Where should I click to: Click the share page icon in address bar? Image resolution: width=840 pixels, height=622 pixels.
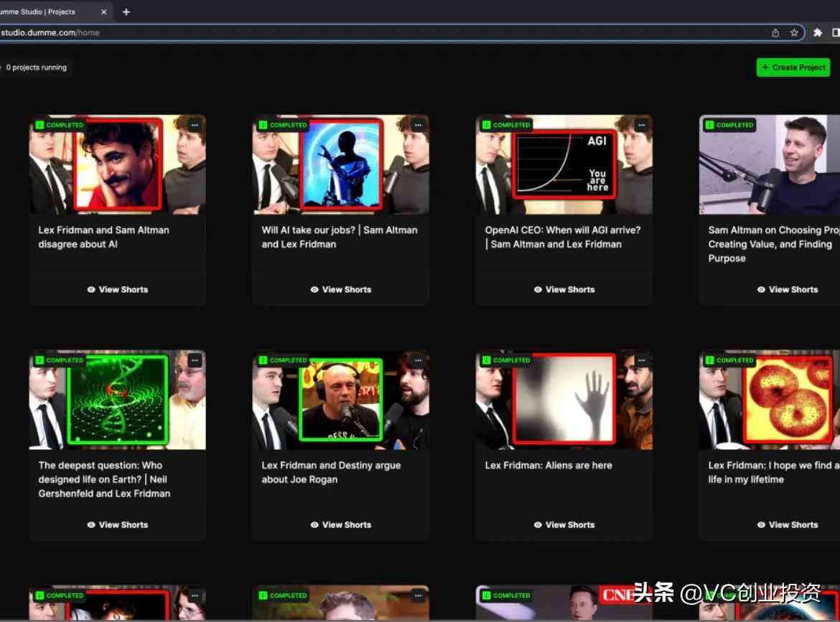point(775,33)
